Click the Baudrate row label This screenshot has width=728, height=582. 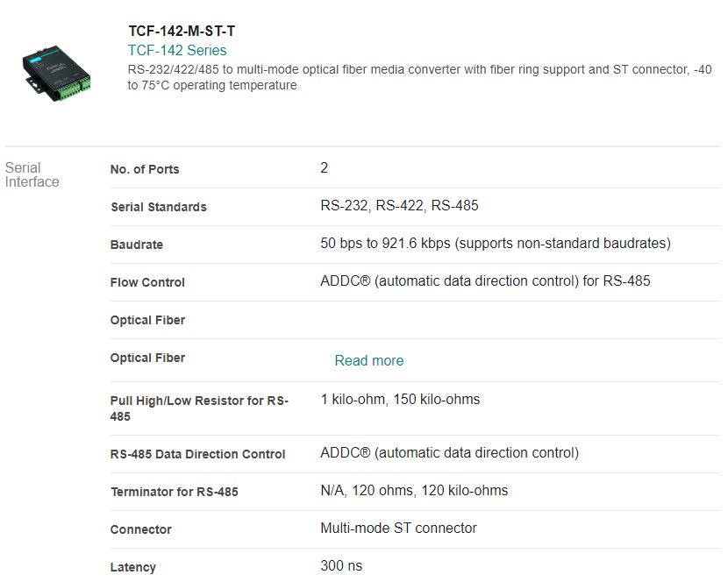point(137,245)
